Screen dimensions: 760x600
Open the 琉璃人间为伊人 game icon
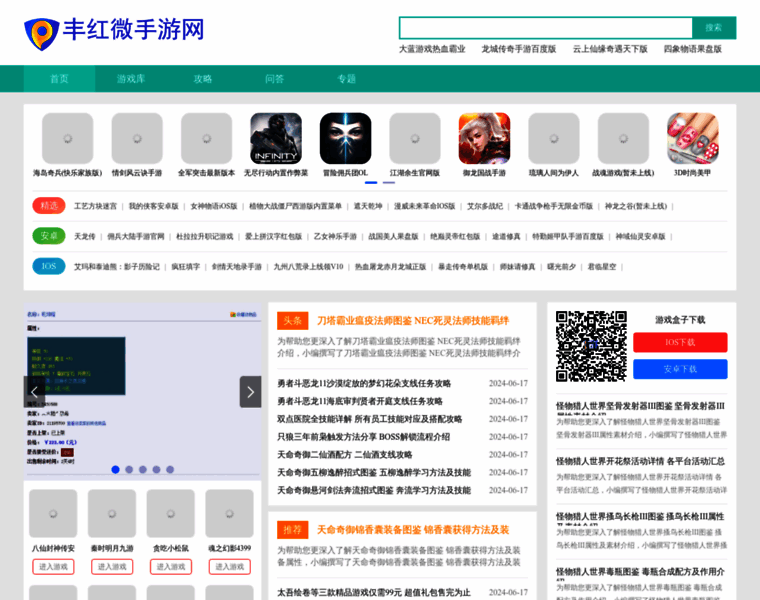click(554, 139)
